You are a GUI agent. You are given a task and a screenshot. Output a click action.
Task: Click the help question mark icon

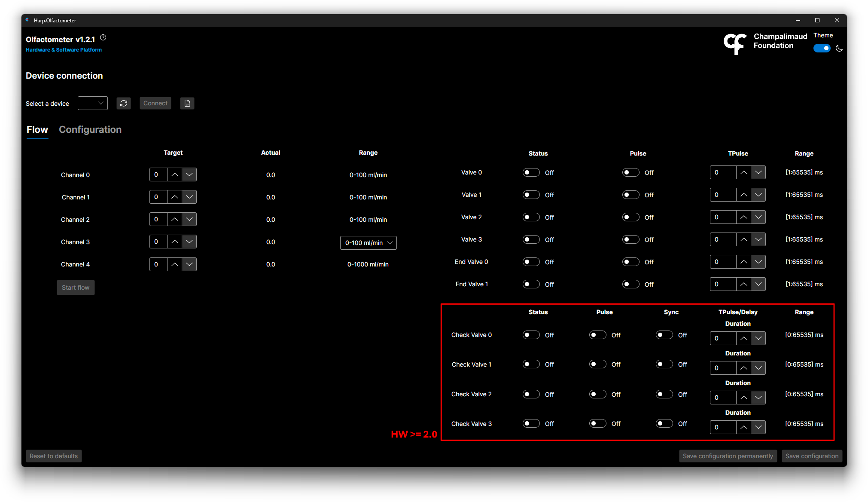103,38
